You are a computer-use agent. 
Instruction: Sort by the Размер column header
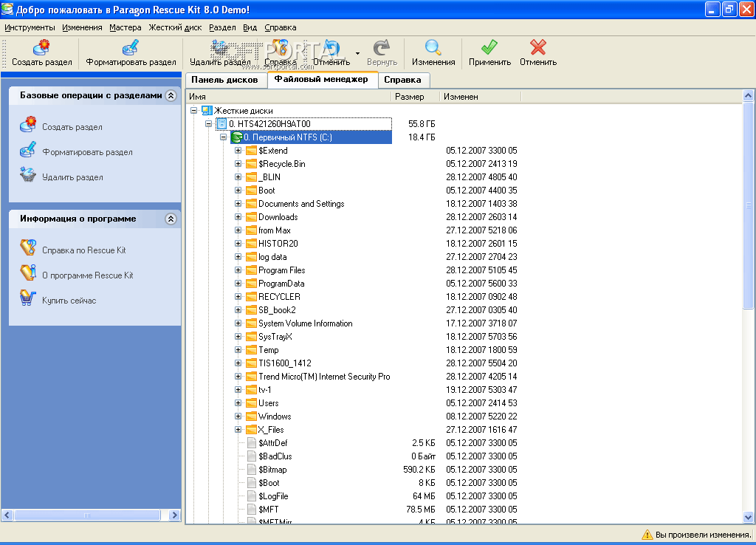click(415, 97)
